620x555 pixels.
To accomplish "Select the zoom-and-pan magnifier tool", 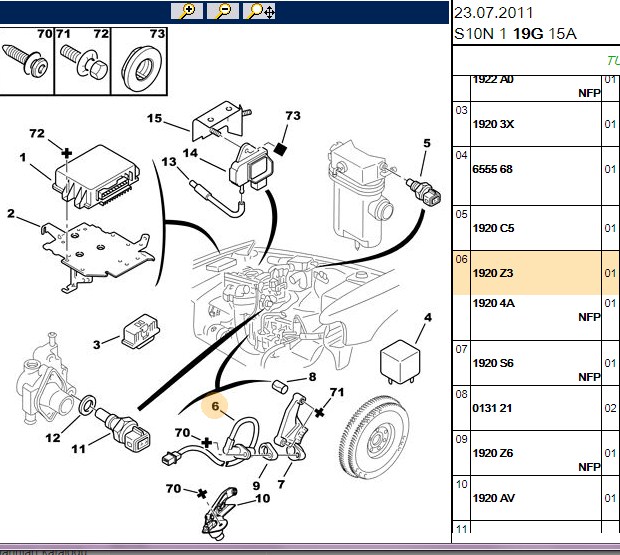I will [259, 11].
